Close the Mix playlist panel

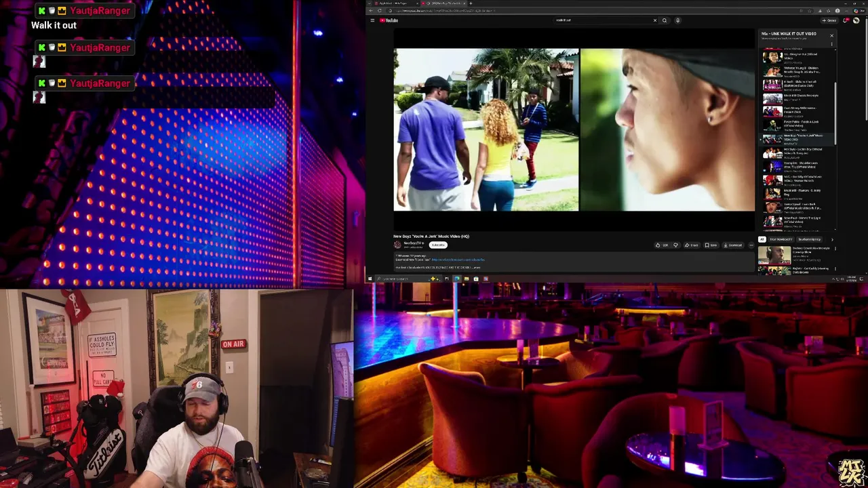pos(831,35)
